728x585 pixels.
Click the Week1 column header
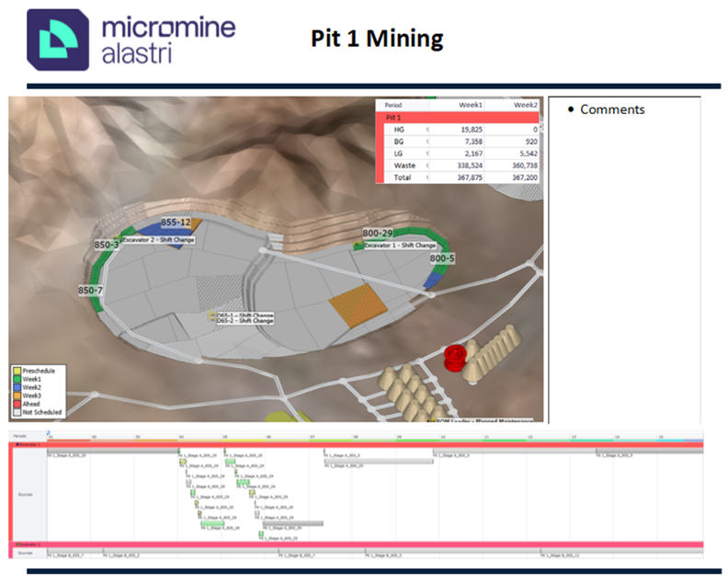click(471, 105)
